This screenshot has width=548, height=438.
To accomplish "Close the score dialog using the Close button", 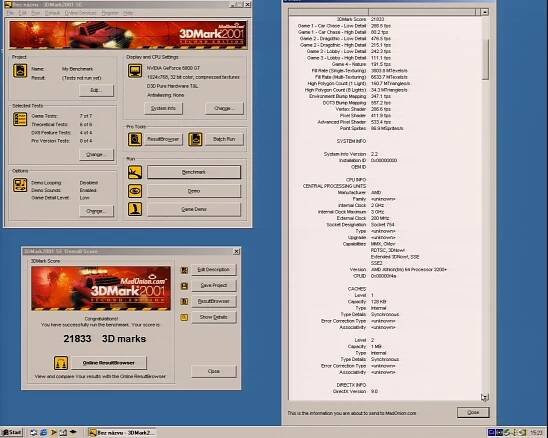I will click(x=214, y=371).
